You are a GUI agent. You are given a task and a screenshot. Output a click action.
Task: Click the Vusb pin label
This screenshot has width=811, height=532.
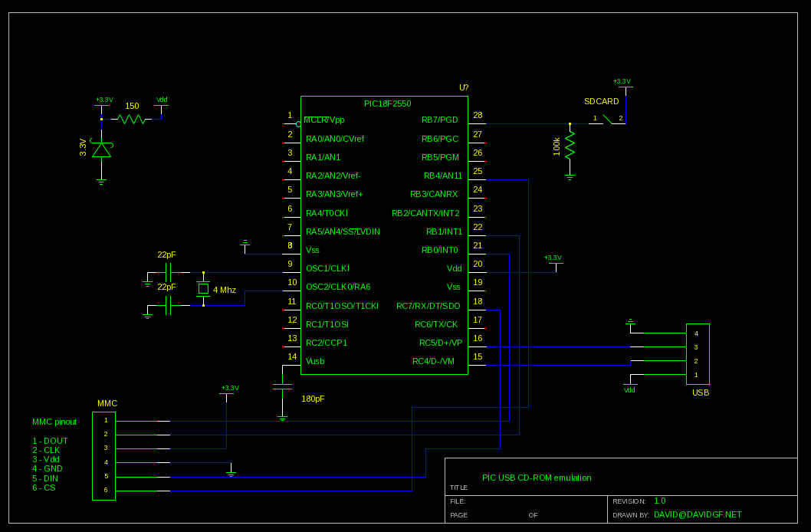pos(315,361)
